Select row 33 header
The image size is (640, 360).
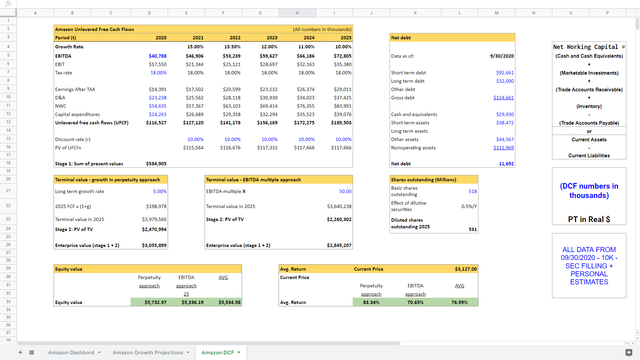[x=8, y=302]
